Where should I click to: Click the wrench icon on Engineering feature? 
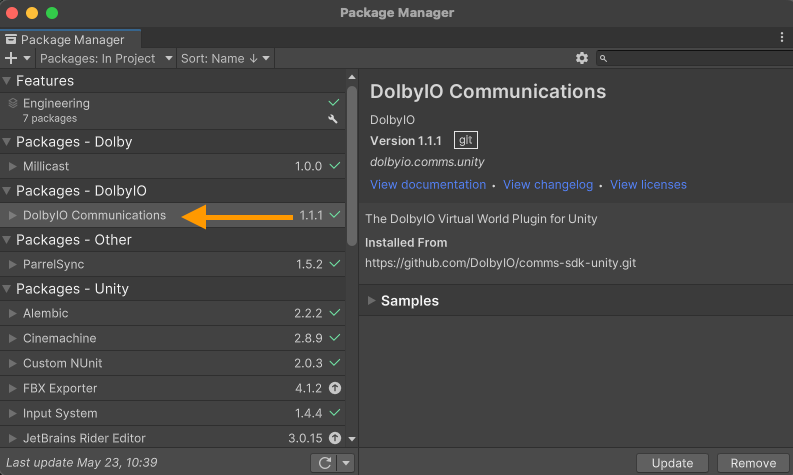[333, 119]
